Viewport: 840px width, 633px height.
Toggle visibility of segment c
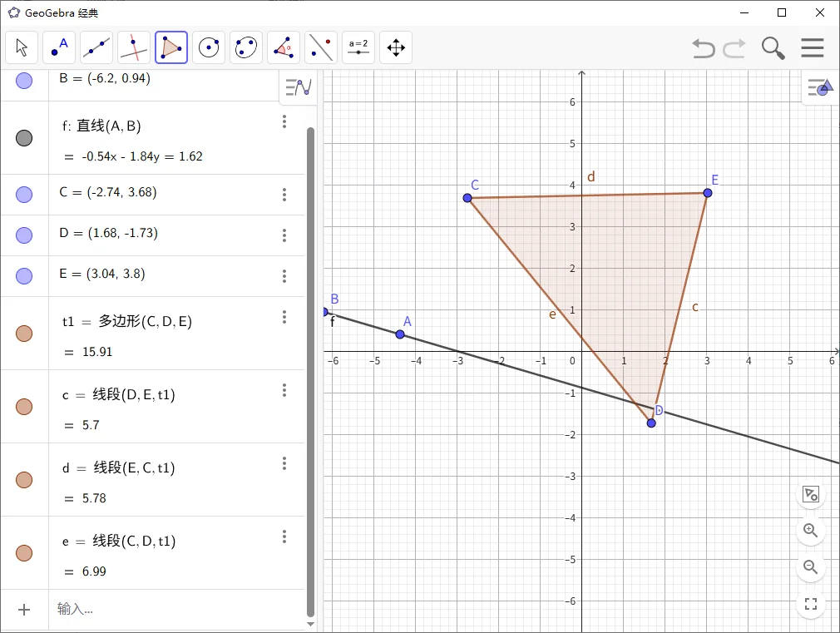(x=24, y=406)
